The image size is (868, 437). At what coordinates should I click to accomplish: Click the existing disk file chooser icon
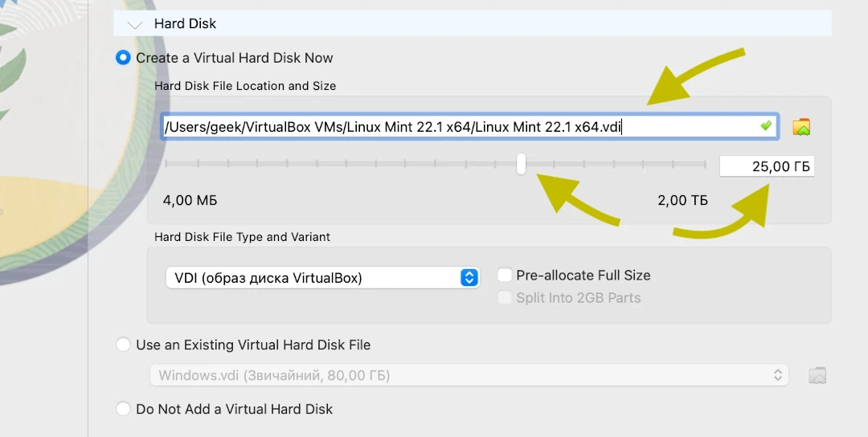pyautogui.click(x=817, y=376)
